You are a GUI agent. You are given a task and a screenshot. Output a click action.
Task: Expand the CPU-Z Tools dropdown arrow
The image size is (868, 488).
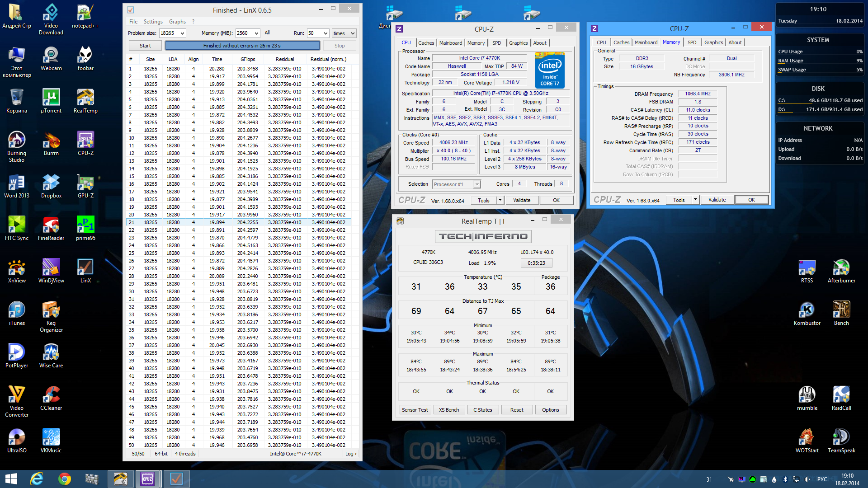[500, 200]
